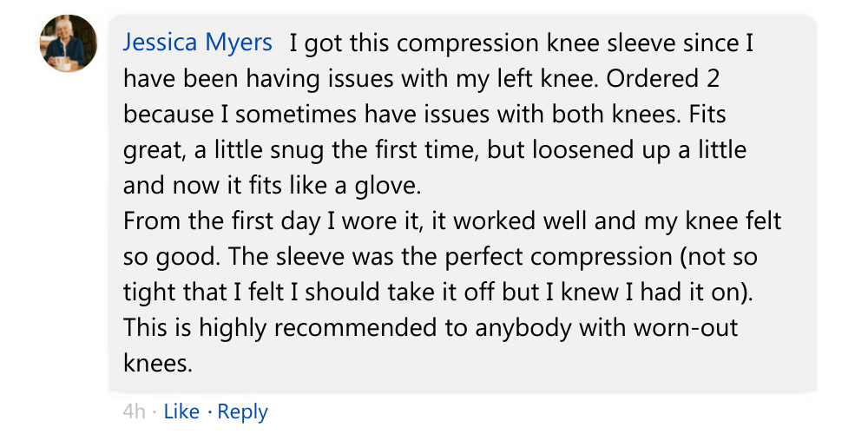
Task: Reply to the knee sleeve comment
Action: pyautogui.click(x=243, y=411)
